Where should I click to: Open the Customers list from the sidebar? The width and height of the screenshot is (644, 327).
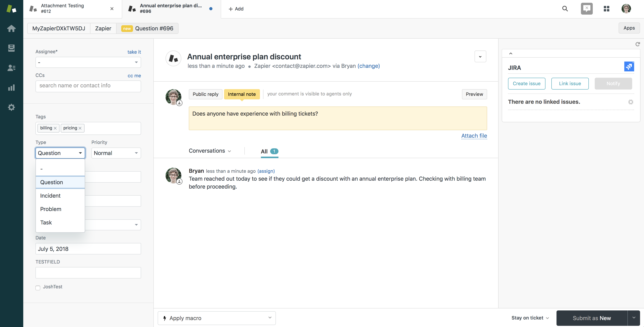(11, 68)
